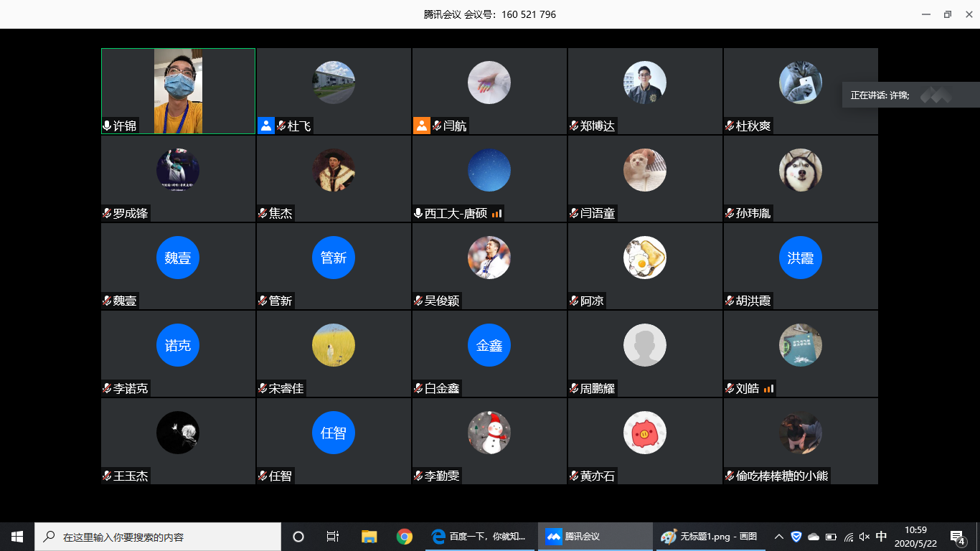
Task: Click the husky avatar of 孙玮胤
Action: click(800, 170)
